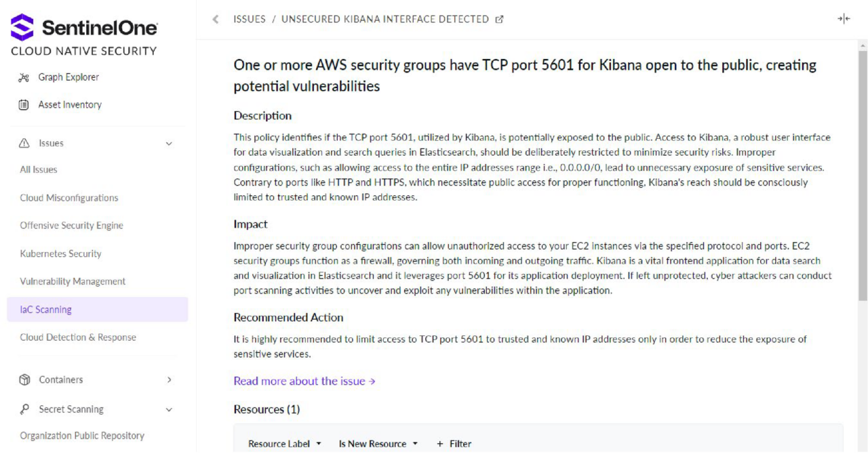Collapse Secret Scanning section chevron
Viewport: 868px width, 454px height.
[x=169, y=410]
